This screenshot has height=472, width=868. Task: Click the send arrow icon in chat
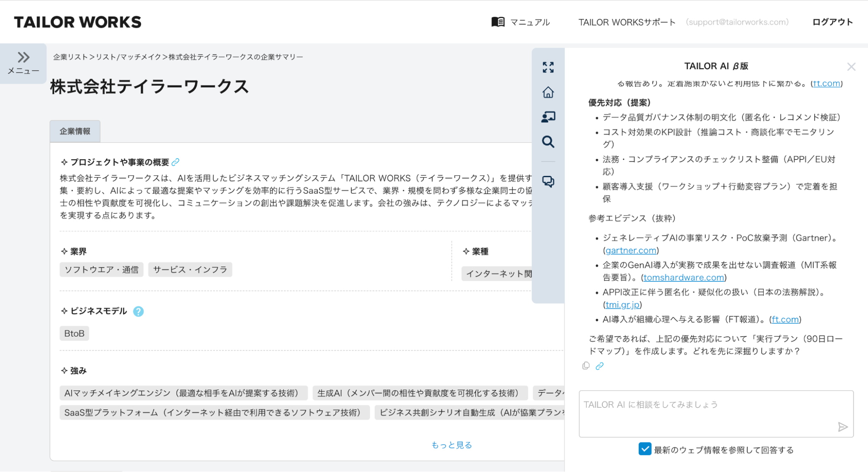[842, 427]
